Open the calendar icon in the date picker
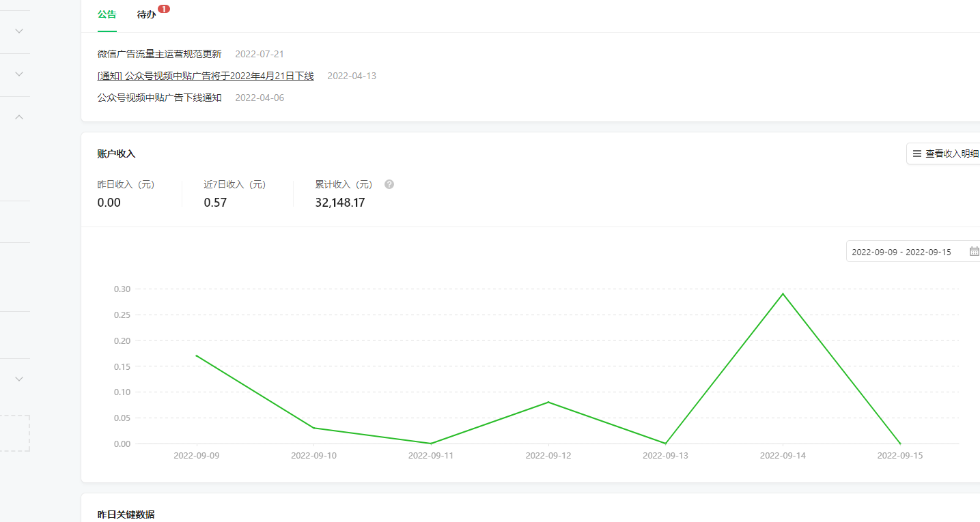 pyautogui.click(x=974, y=251)
